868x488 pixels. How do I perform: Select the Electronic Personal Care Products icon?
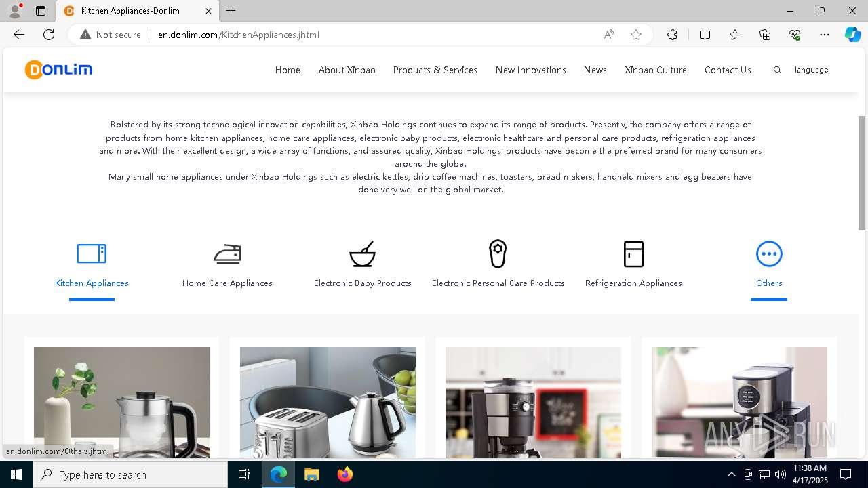click(x=498, y=253)
